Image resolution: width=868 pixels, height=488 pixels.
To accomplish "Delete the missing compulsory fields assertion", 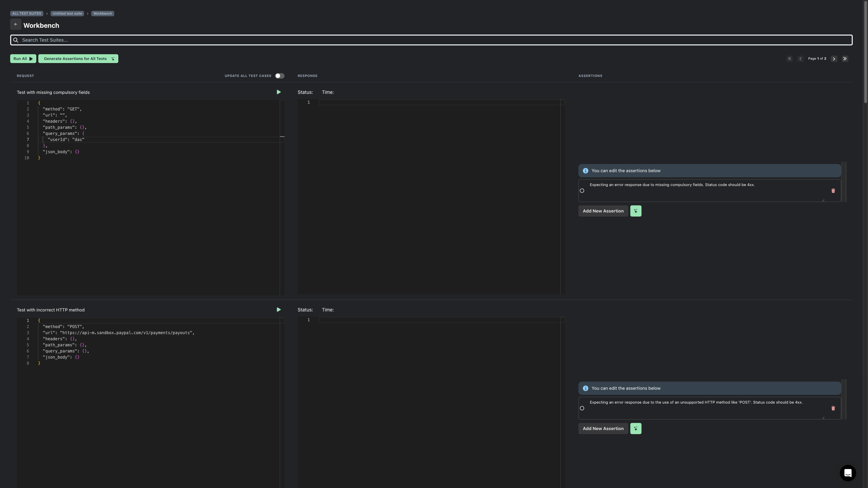I will [833, 191].
